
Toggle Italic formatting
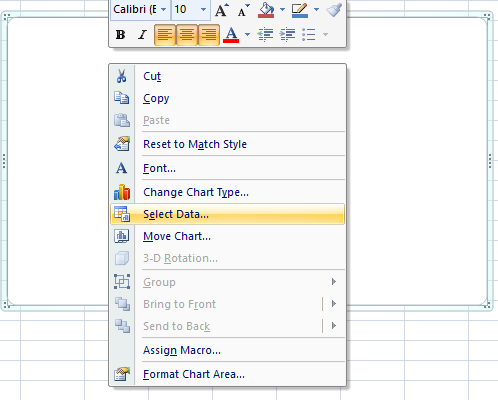pyautogui.click(x=143, y=34)
